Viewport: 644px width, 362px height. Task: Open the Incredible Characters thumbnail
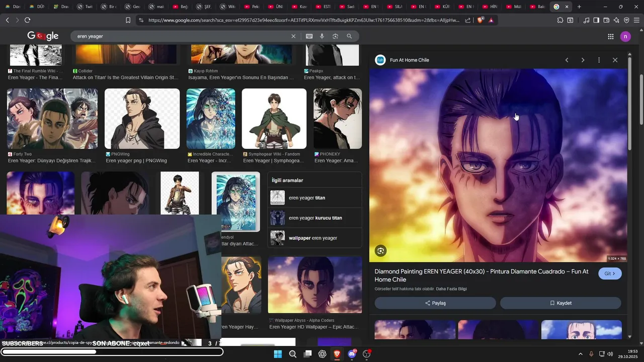[x=211, y=119]
